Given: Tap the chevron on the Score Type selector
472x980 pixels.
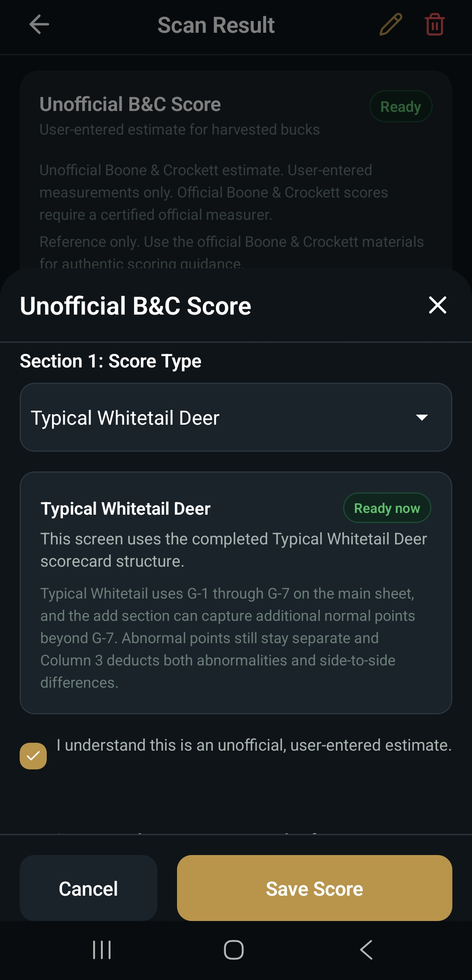Looking at the screenshot, I should (421, 417).
